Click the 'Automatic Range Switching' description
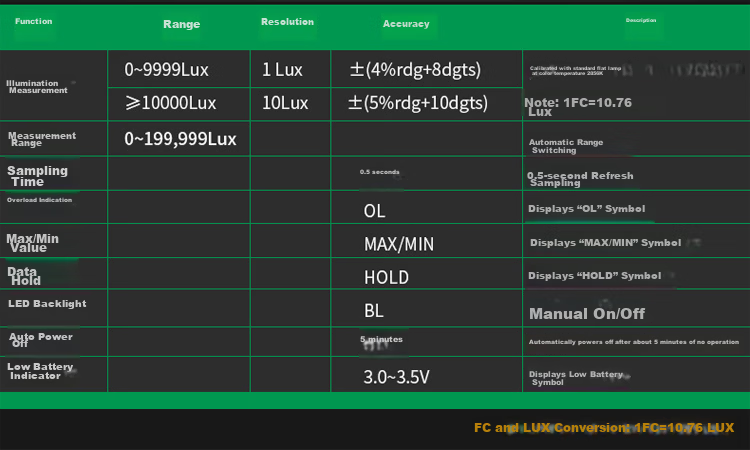The image size is (750, 450). pyautogui.click(x=566, y=146)
